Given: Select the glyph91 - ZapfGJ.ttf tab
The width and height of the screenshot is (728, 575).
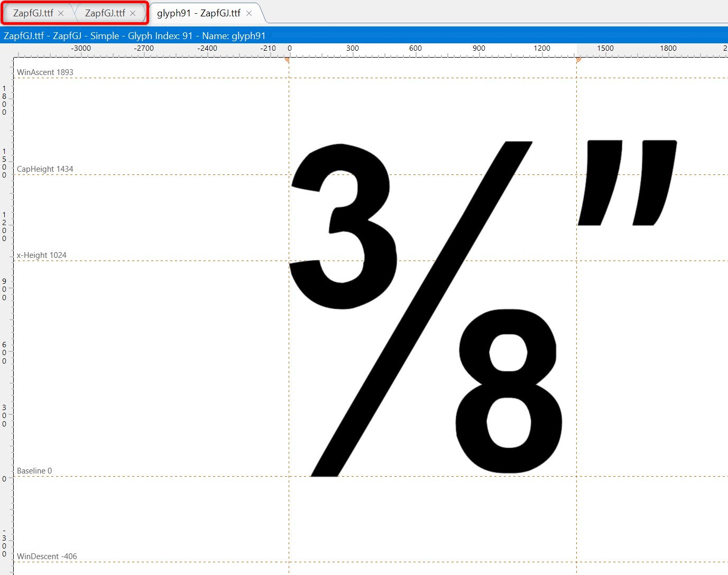Looking at the screenshot, I should 198,13.
